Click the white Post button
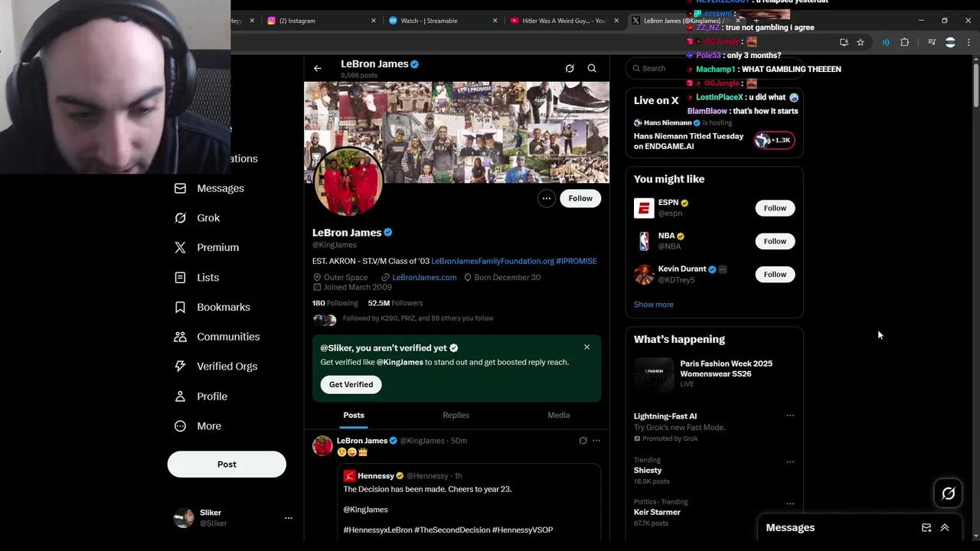 pyautogui.click(x=227, y=465)
